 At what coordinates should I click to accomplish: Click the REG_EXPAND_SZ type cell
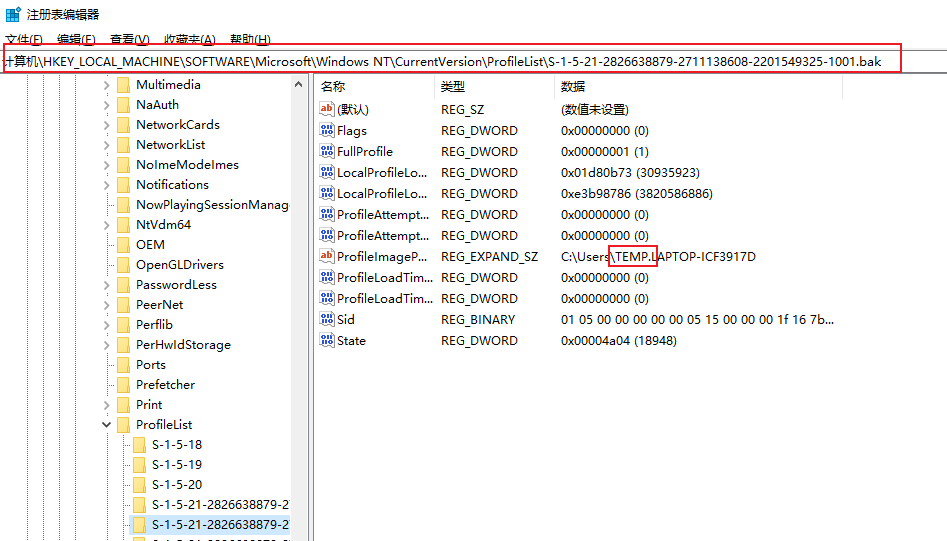(x=489, y=256)
